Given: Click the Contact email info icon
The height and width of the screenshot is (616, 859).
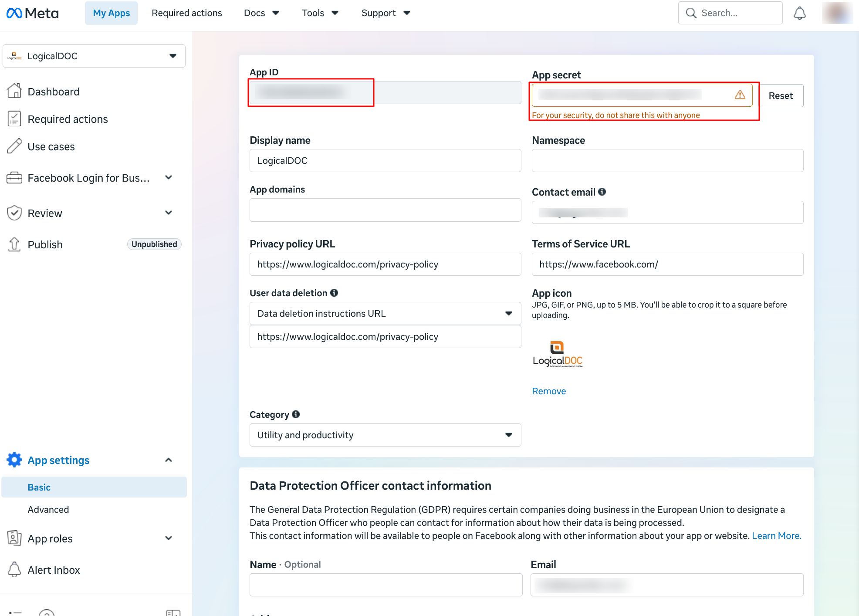Looking at the screenshot, I should point(602,192).
